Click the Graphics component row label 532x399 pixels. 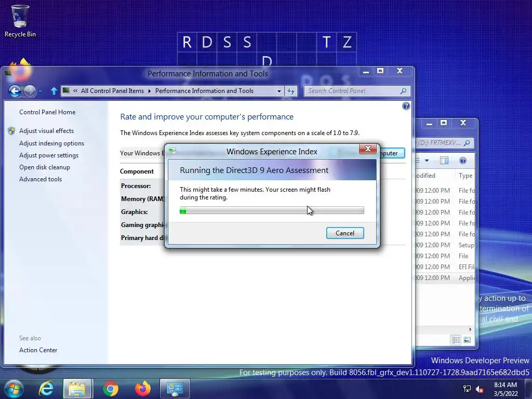(135, 212)
